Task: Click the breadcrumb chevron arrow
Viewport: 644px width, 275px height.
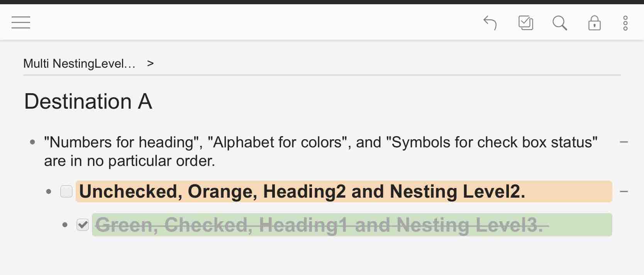Action: click(x=150, y=63)
